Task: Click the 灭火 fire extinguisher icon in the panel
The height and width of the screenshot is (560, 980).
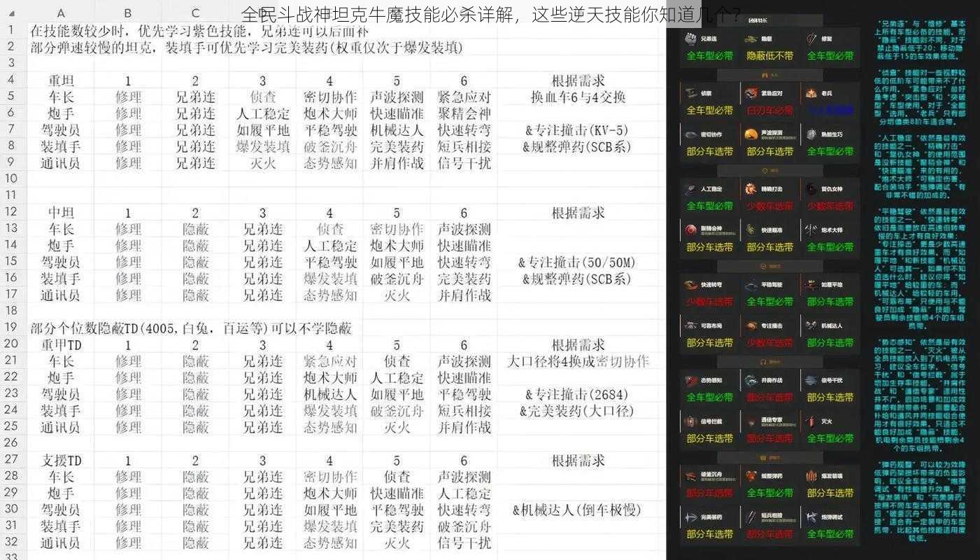Action: click(x=811, y=422)
